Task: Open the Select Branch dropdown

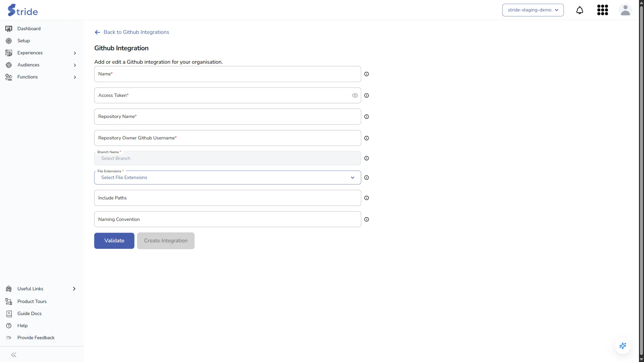Action: pos(227,158)
